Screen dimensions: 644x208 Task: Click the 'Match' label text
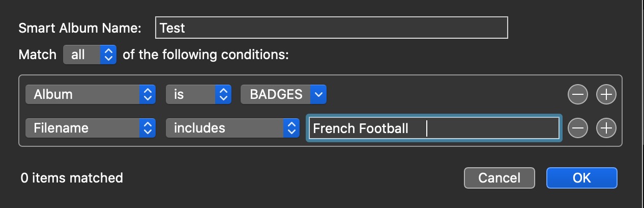click(37, 55)
